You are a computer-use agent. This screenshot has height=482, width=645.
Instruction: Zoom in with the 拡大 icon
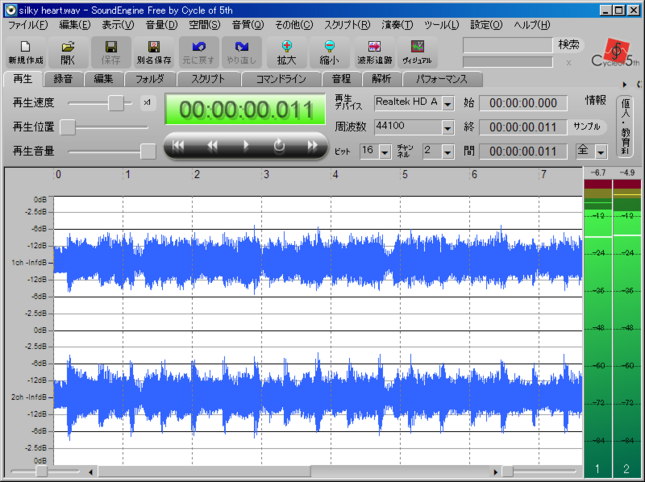287,52
